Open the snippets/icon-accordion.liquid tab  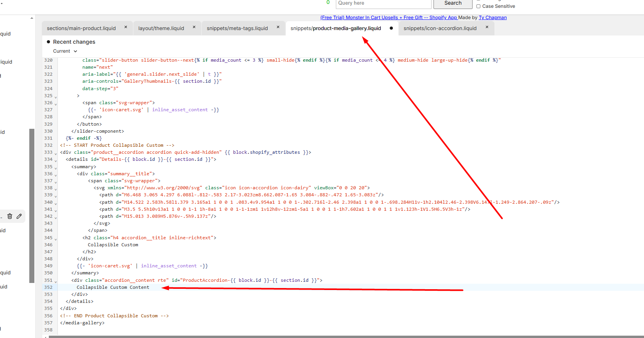pos(440,28)
